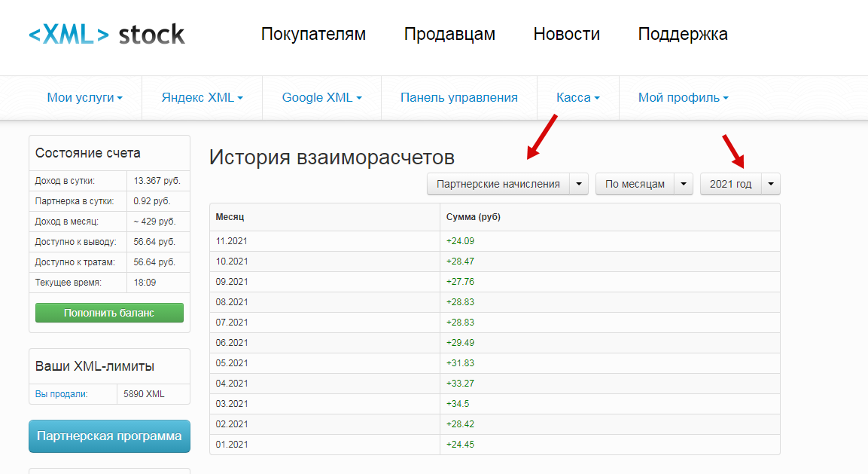Click the ~ 429 руб. value
The height and width of the screenshot is (474, 868).
click(154, 222)
